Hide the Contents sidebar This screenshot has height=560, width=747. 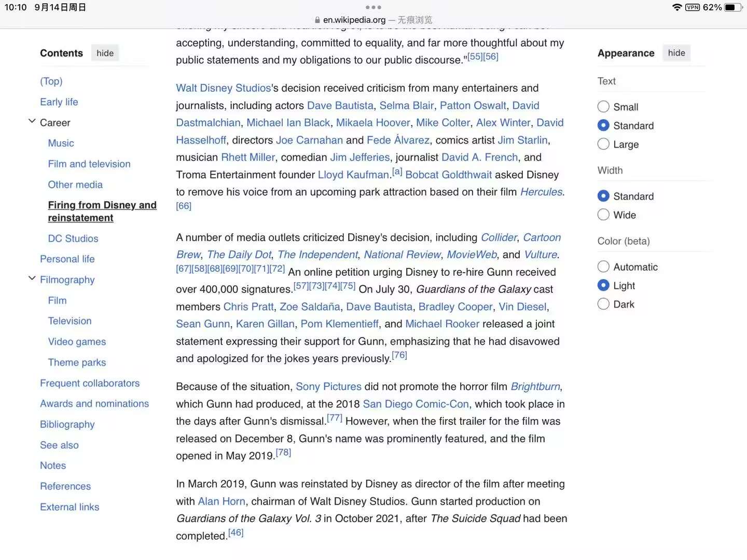pos(105,53)
